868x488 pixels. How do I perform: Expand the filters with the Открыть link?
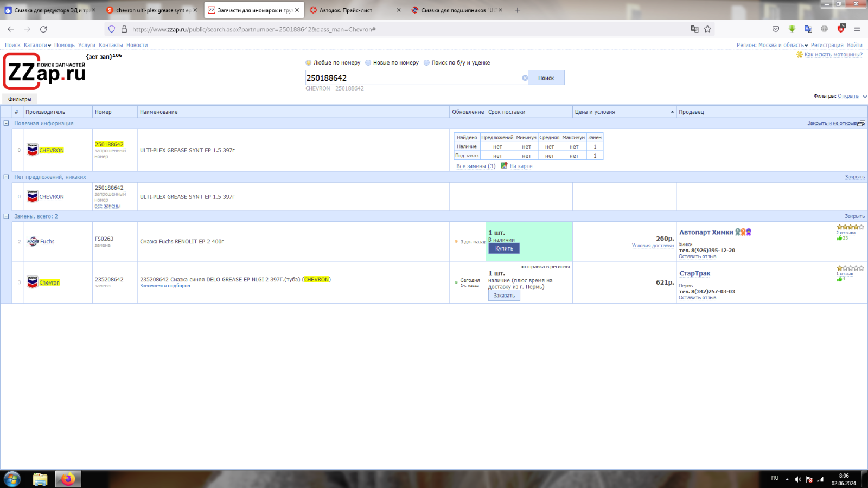click(848, 96)
